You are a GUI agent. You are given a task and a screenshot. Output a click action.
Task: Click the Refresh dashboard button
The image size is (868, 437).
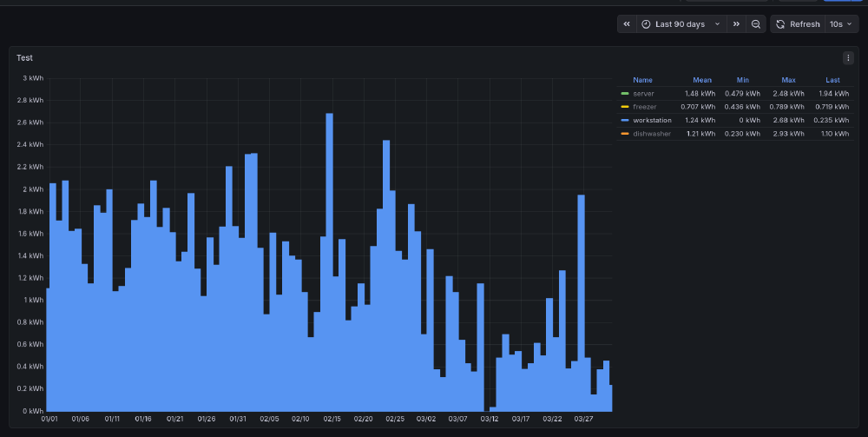pyautogui.click(x=798, y=24)
